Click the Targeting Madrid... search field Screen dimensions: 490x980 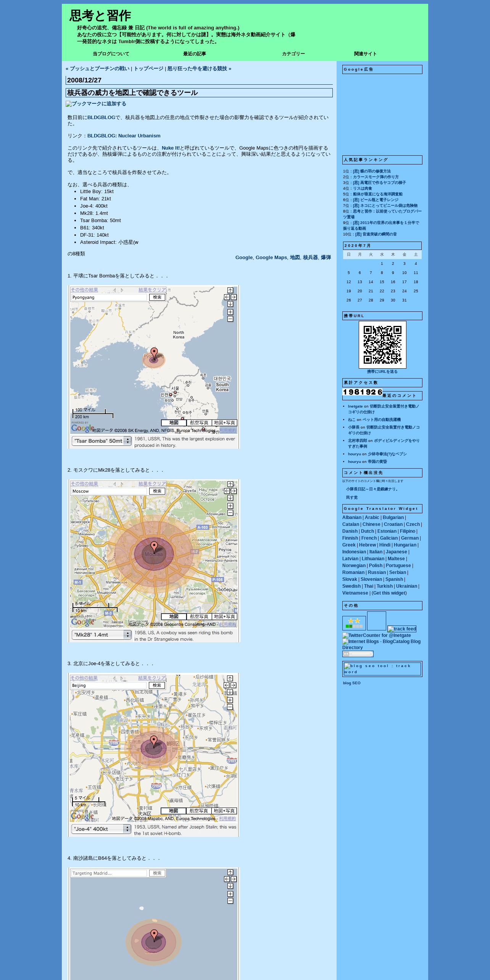(x=109, y=873)
